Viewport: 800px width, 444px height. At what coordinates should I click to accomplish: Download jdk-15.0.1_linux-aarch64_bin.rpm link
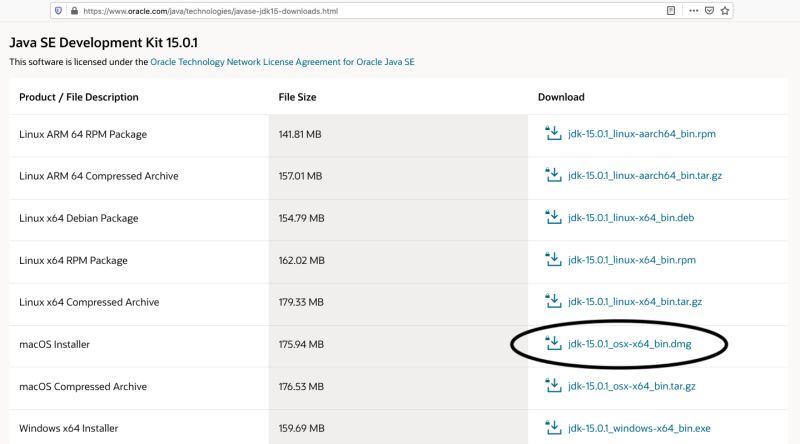pos(641,134)
